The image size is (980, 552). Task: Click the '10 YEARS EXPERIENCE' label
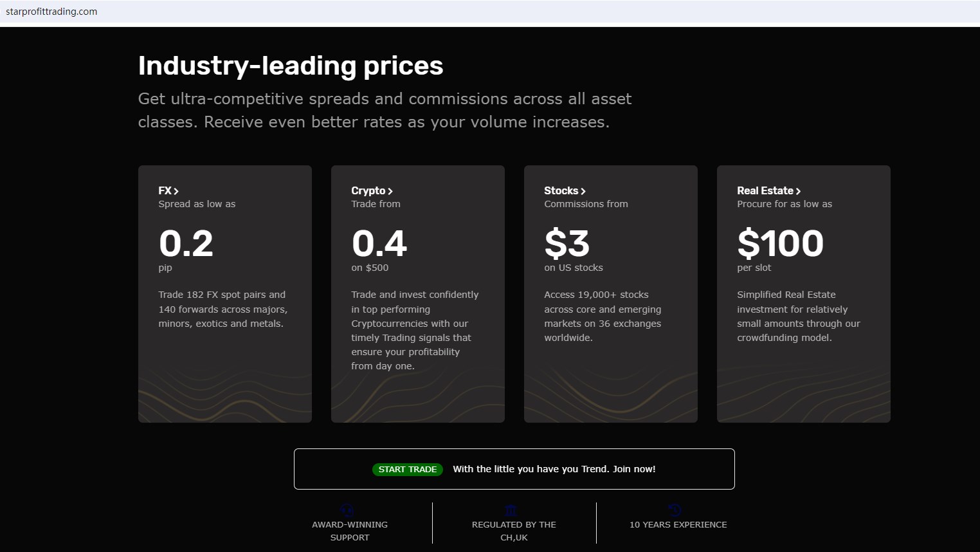[678, 524]
